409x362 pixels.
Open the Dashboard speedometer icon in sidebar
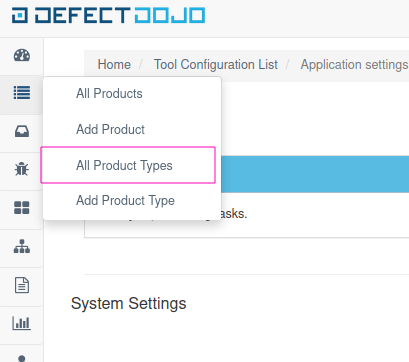pos(22,55)
